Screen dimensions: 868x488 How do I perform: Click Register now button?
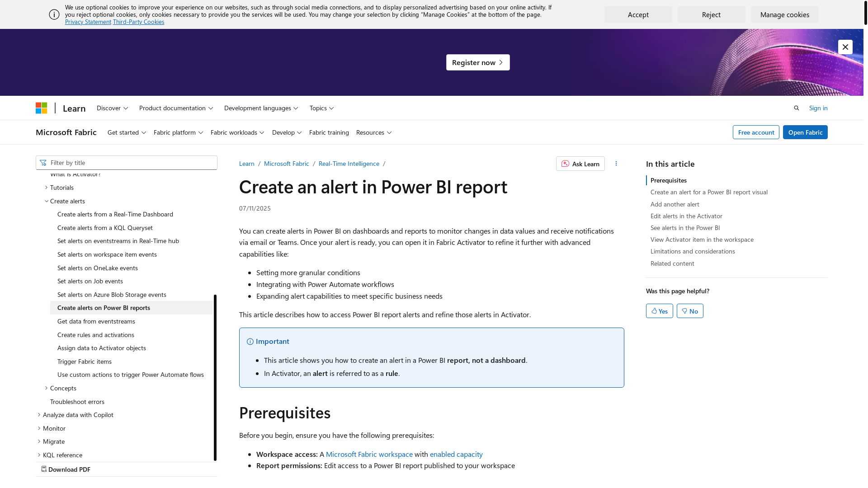[478, 62]
